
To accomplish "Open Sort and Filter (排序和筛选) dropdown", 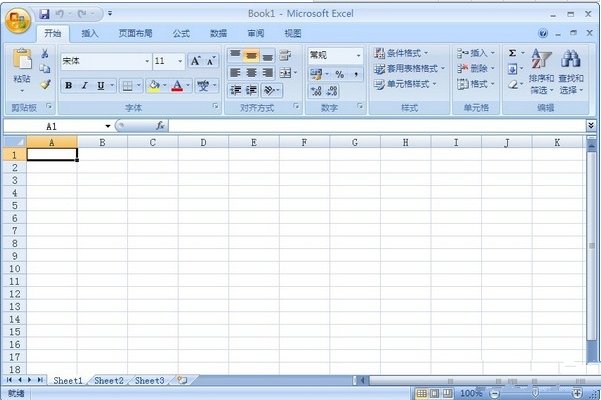I will 541,72.
